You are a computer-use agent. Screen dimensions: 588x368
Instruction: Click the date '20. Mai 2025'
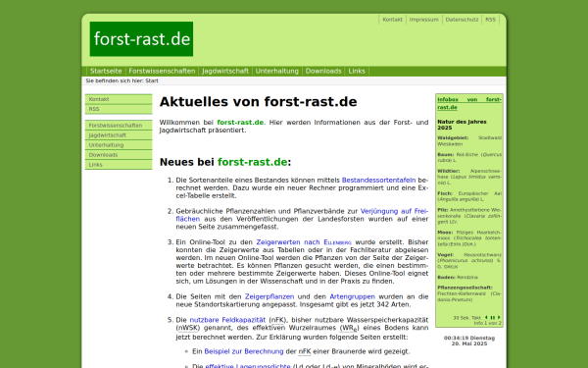[x=469, y=343]
